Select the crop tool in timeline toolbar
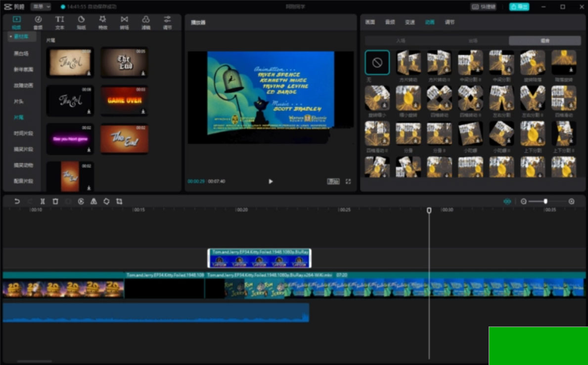Image resolution: width=588 pixels, height=365 pixels. 119,202
